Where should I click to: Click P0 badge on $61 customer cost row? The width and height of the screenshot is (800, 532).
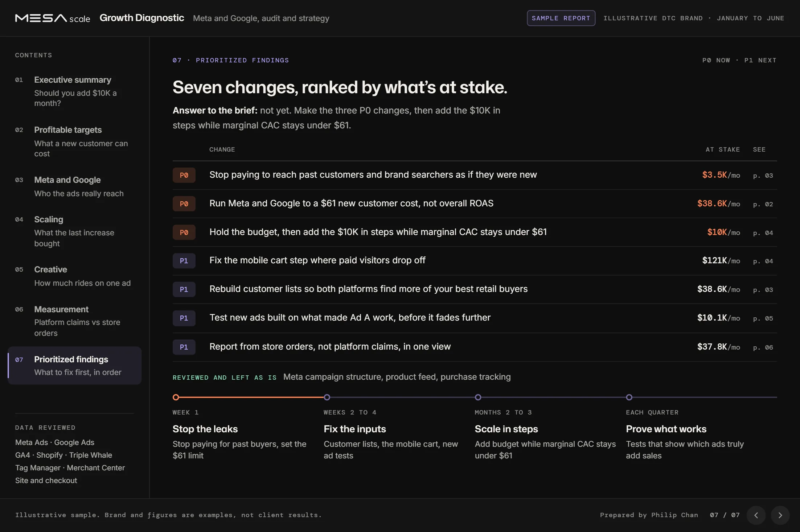(x=184, y=204)
